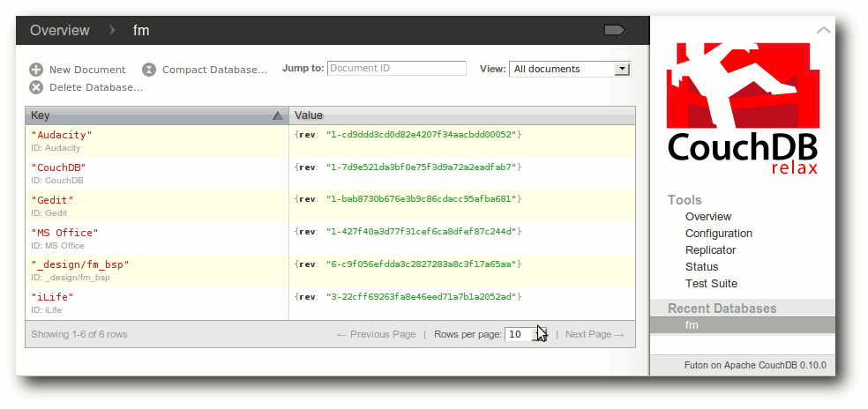Click the Value column header
The image size is (868, 409).
pyautogui.click(x=309, y=115)
